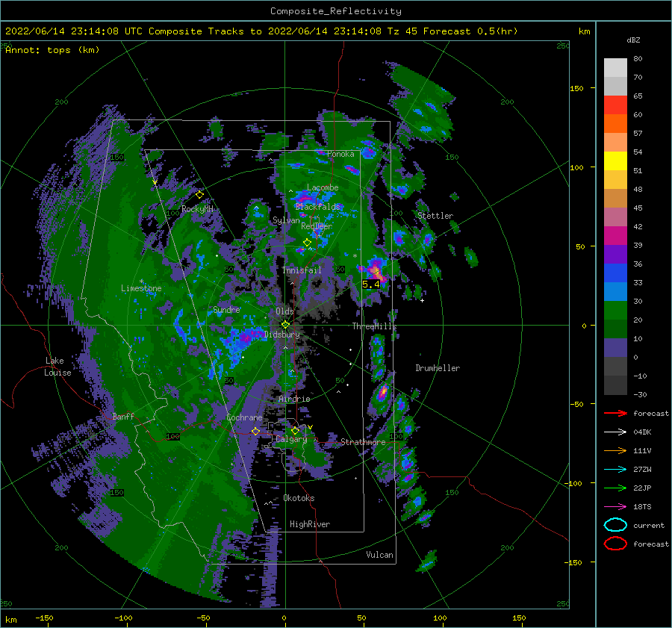The image size is (672, 628).
Task: Click the white 04DK arrow symbol
Action: pyautogui.click(x=615, y=432)
